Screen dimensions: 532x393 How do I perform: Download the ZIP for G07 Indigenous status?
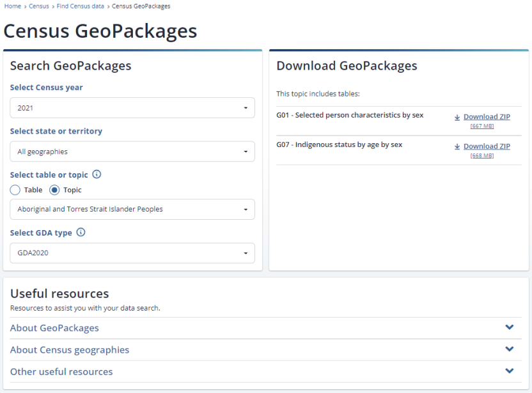point(487,146)
